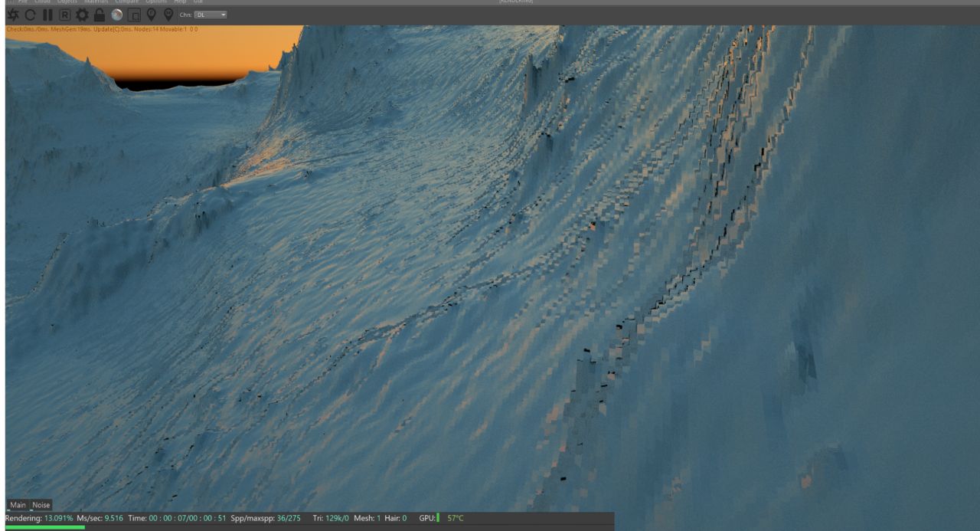Screen dimensions: 980x531
Task: Open the Objects menu
Action: pyautogui.click(x=67, y=2)
